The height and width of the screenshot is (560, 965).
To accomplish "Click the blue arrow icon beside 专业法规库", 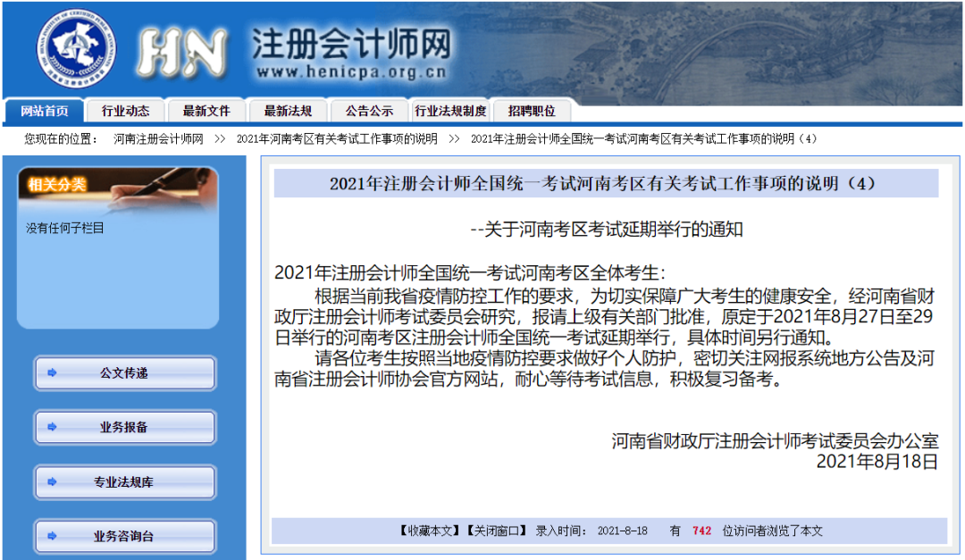I will [53, 481].
